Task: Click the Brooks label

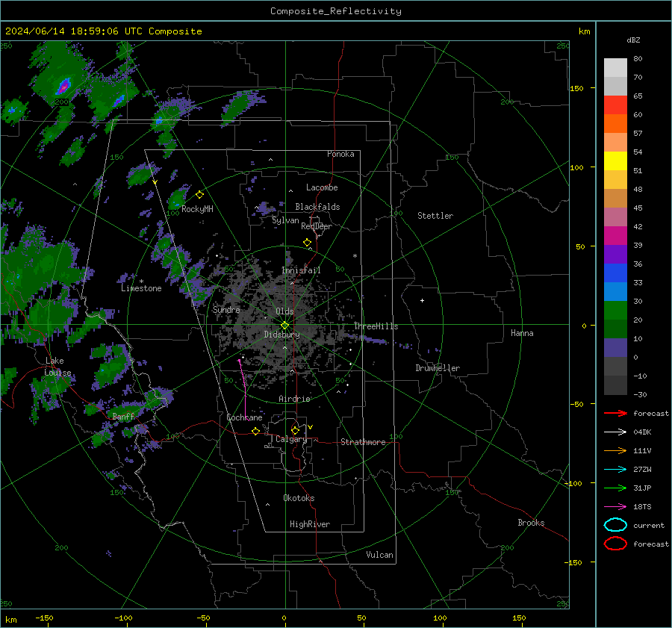Action: pos(531,523)
